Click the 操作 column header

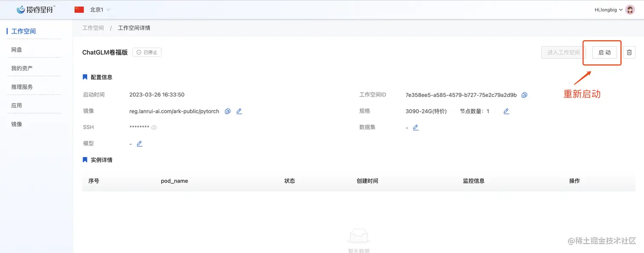click(575, 181)
